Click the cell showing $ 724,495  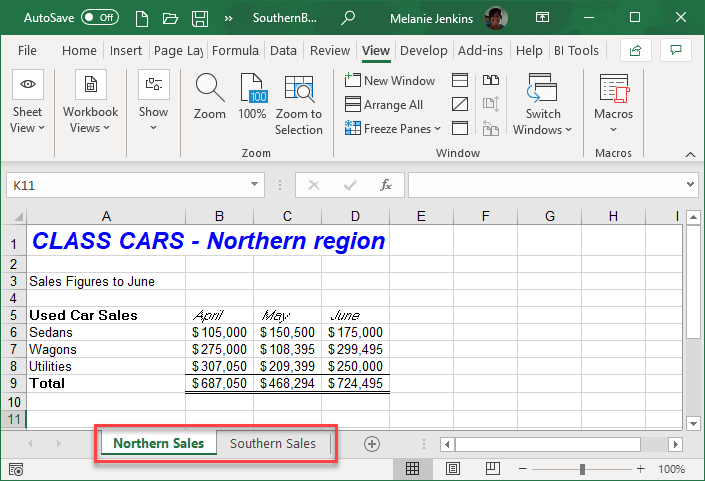click(x=355, y=383)
